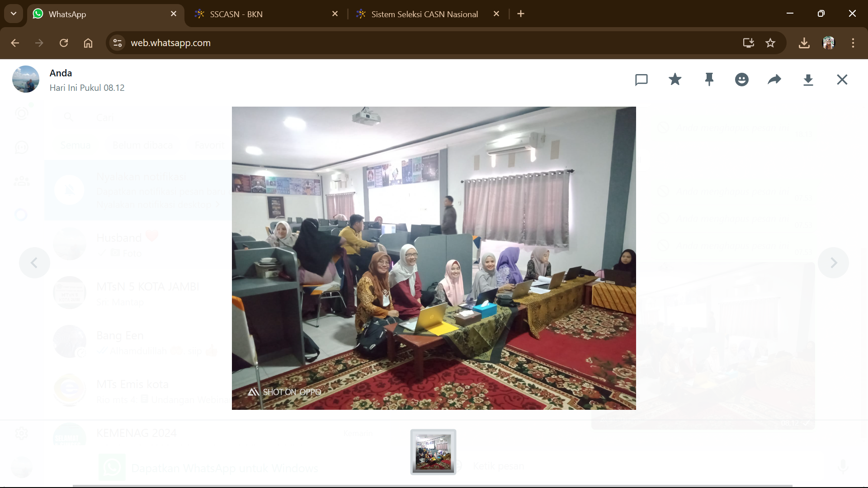The height and width of the screenshot is (488, 868).
Task: Click sender profile picture of Anda
Action: coord(26,80)
